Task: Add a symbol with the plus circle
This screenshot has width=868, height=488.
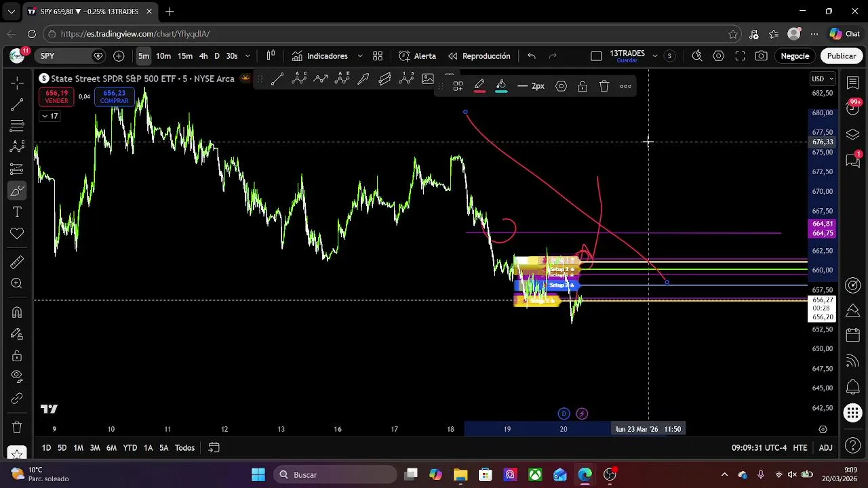Action: [x=119, y=56]
